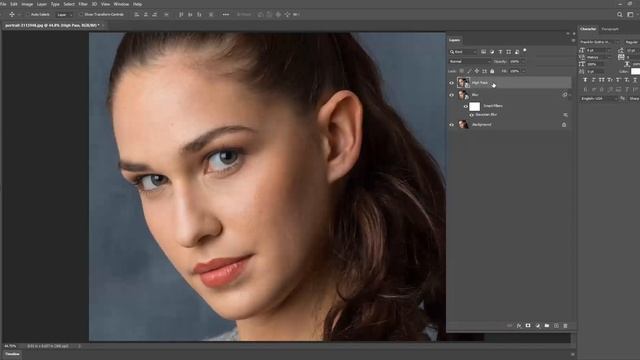Open the Timeline panel tab

(12, 354)
